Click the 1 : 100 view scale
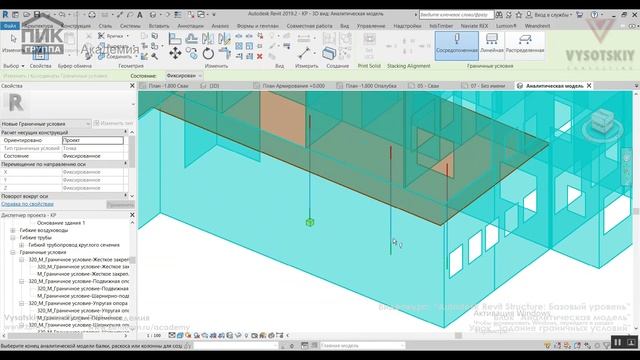Image resolution: width=640 pixels, height=360 pixels. (154, 336)
